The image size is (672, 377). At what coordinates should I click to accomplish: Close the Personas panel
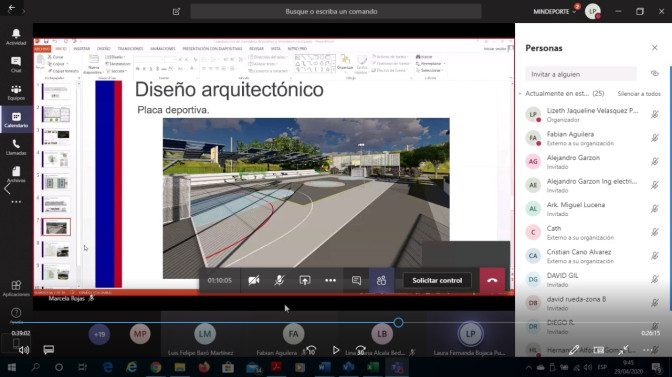(x=654, y=48)
